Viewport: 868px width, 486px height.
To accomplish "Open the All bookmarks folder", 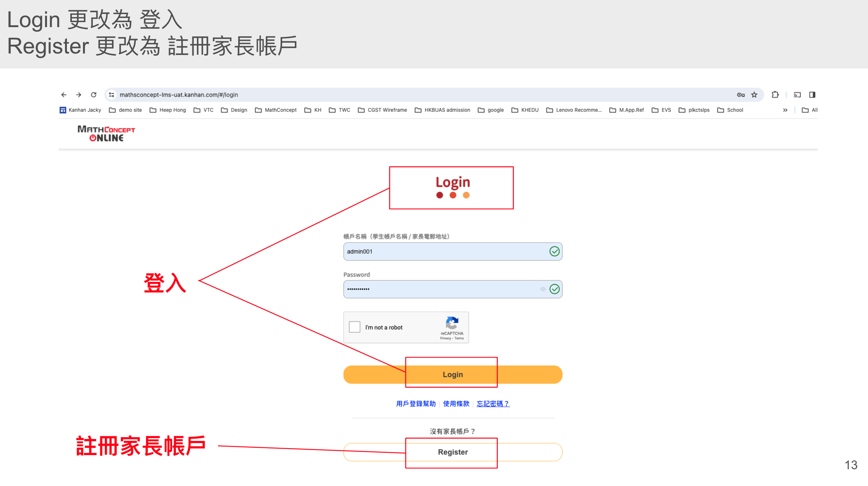I will pos(810,110).
